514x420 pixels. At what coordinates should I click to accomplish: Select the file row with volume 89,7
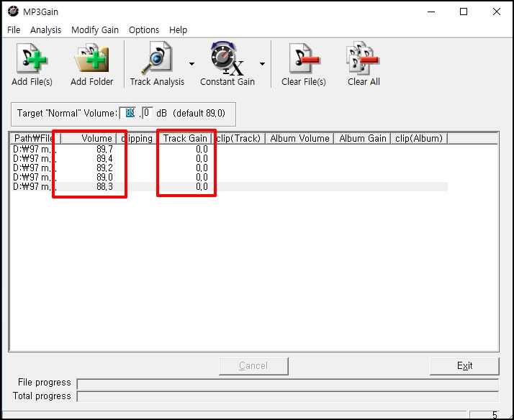(230, 150)
